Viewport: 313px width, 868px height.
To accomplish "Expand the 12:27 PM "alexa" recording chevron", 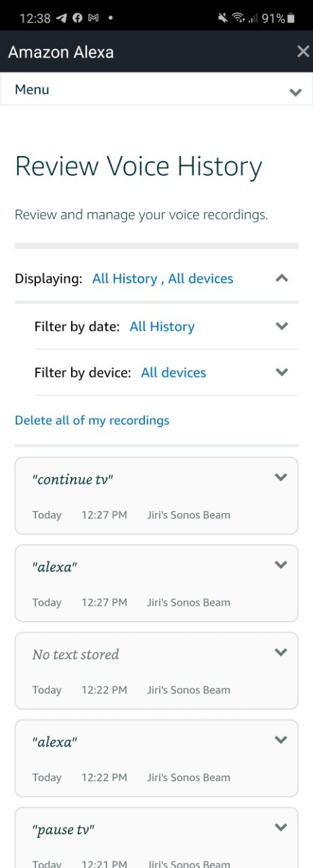I will coord(281,565).
